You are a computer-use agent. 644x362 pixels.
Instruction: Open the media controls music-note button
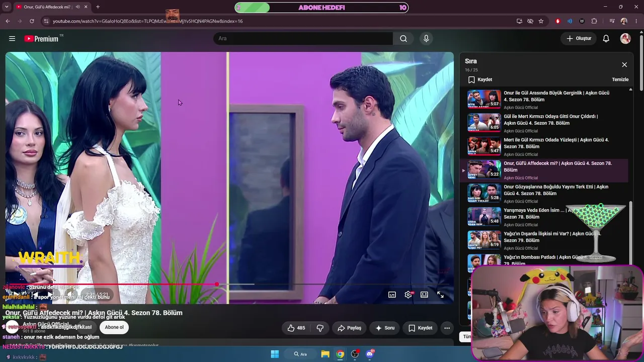pyautogui.click(x=612, y=21)
